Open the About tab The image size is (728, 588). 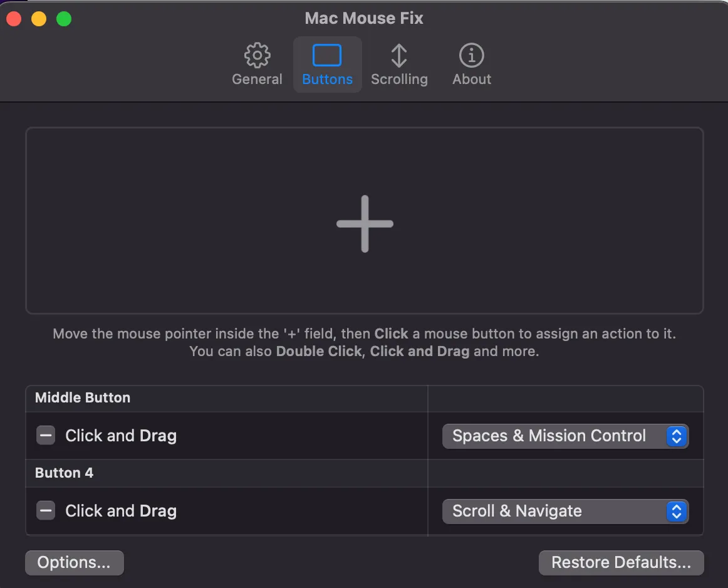coord(472,65)
